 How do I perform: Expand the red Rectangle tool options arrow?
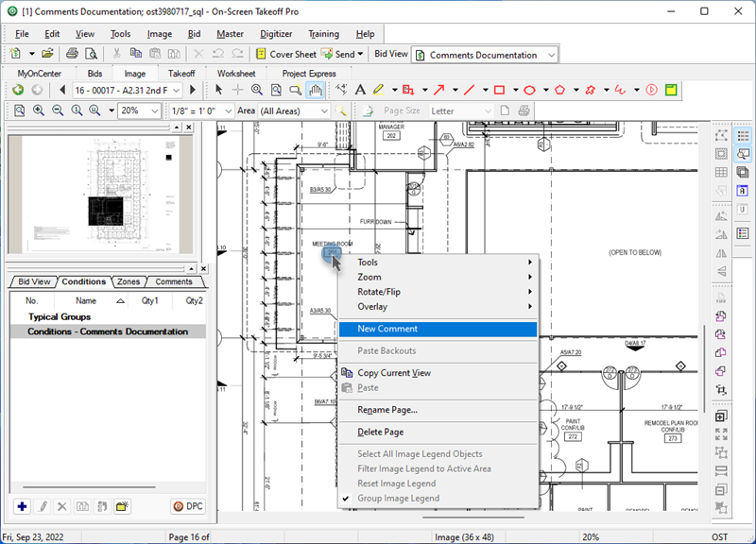tap(515, 90)
